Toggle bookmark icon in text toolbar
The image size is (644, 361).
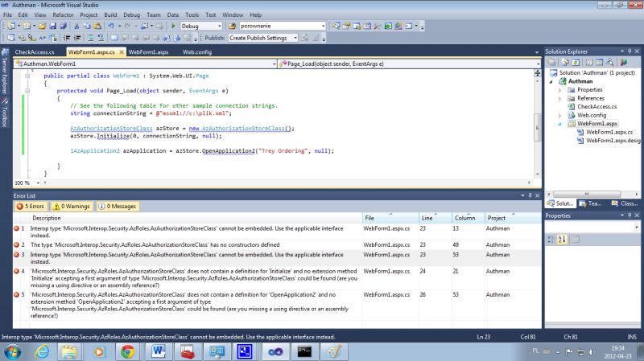(114, 38)
